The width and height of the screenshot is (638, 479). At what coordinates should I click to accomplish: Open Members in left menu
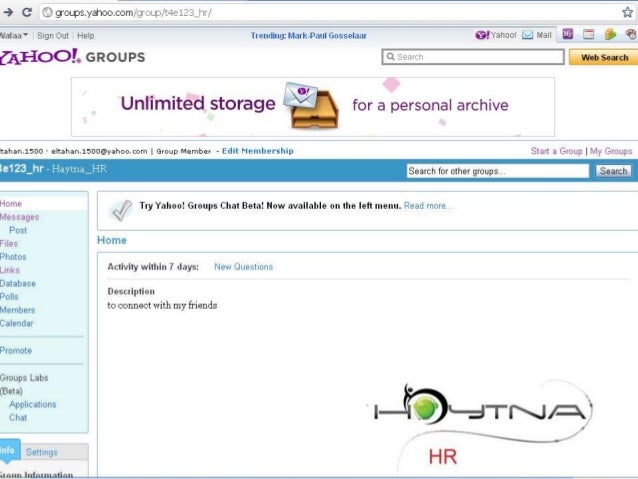17,310
